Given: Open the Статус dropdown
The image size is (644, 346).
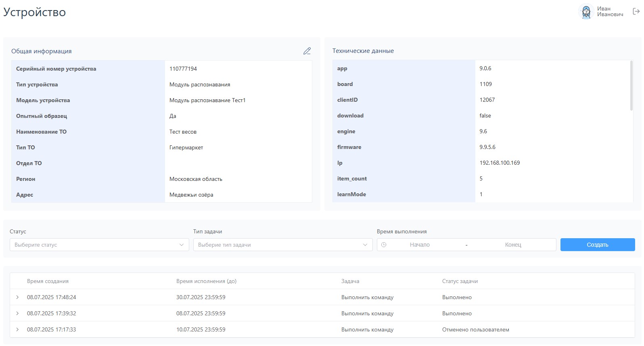Looking at the screenshot, I should tap(99, 245).
